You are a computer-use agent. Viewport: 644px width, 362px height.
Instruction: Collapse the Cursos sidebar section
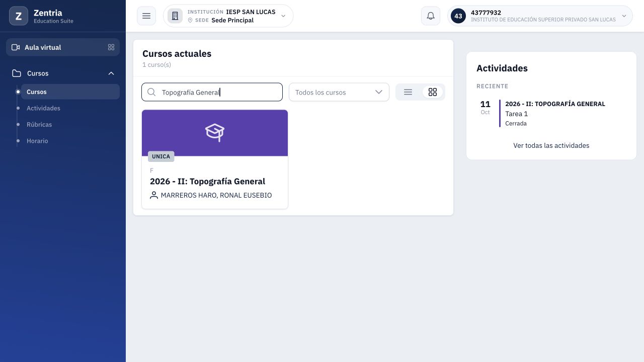pyautogui.click(x=111, y=73)
